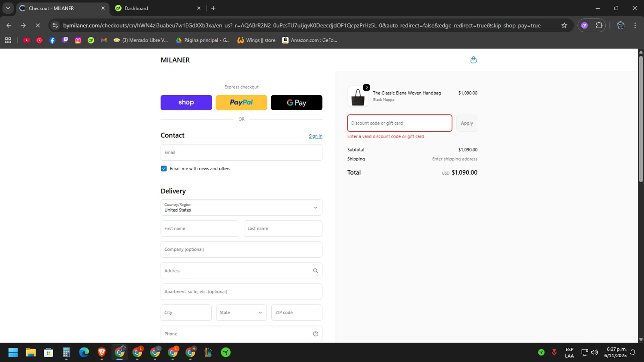Open a new browser tab
644x362 pixels.
(x=213, y=8)
